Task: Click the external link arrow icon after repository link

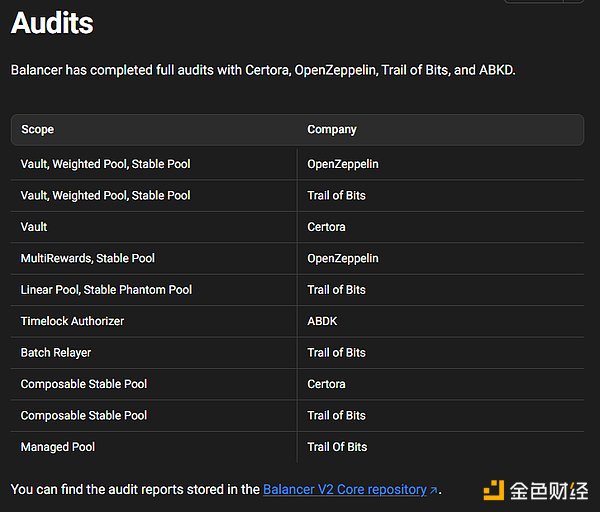Action: click(433, 490)
